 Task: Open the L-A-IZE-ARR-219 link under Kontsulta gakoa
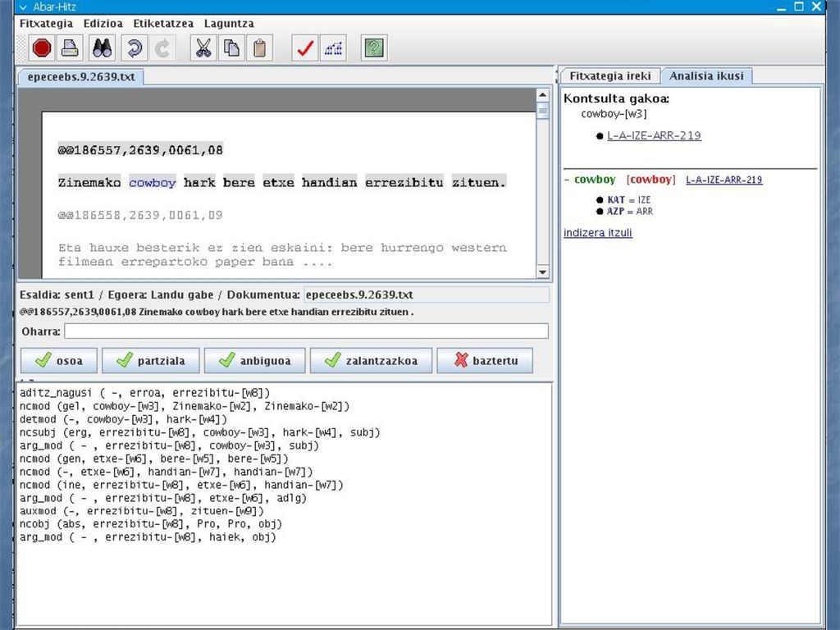pyautogui.click(x=654, y=135)
